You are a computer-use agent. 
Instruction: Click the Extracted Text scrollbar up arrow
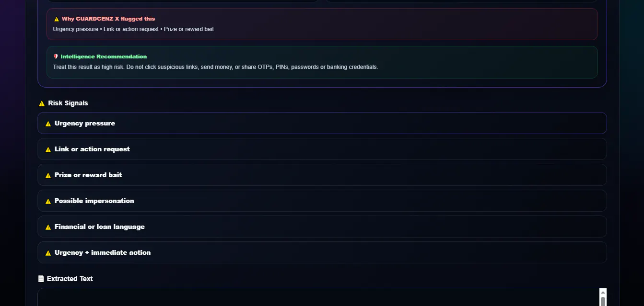[x=603, y=292]
